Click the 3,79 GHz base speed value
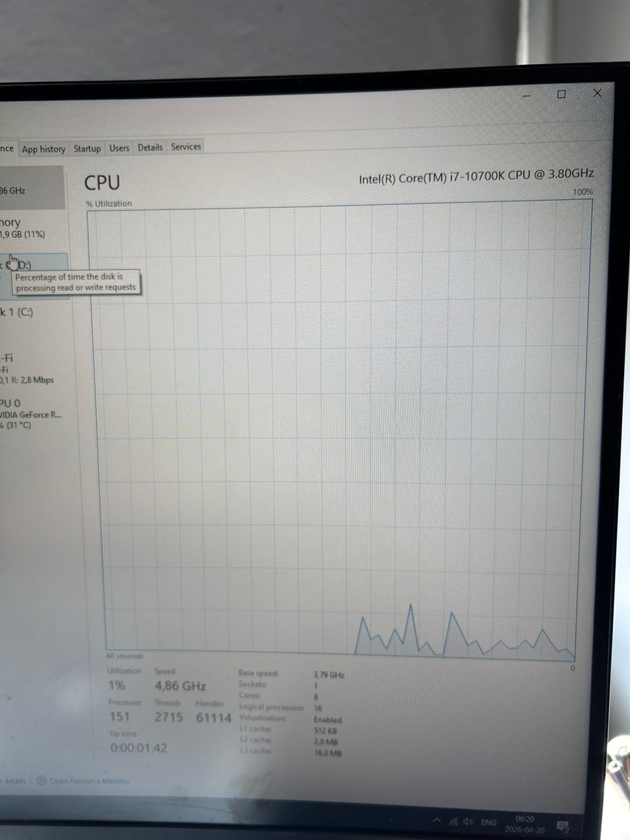Image resolution: width=630 pixels, height=840 pixels. pyautogui.click(x=329, y=675)
